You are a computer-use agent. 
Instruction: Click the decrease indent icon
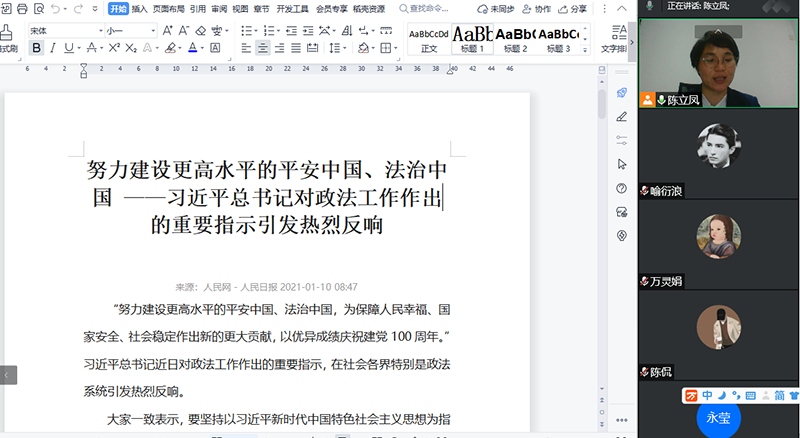(x=291, y=31)
